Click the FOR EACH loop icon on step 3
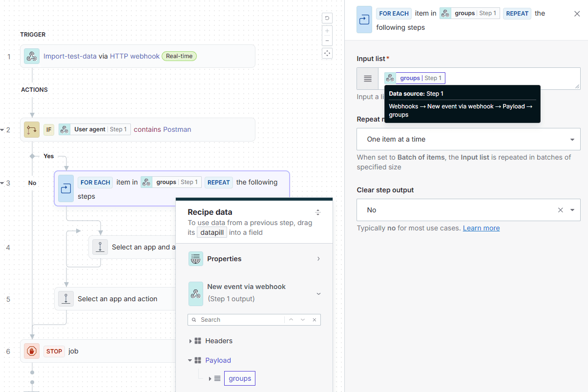Screen dimensions: 588x392 [x=65, y=188]
